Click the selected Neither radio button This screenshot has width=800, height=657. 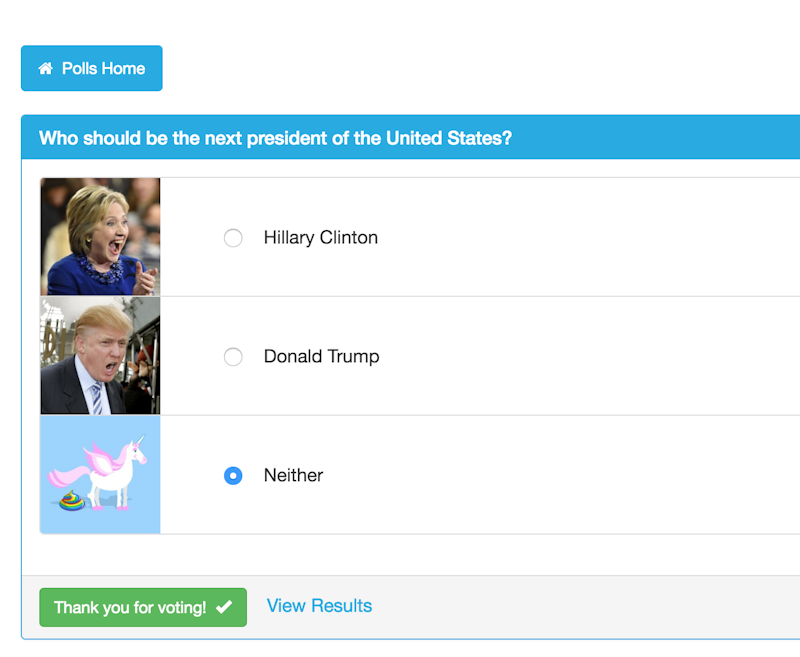(x=233, y=475)
